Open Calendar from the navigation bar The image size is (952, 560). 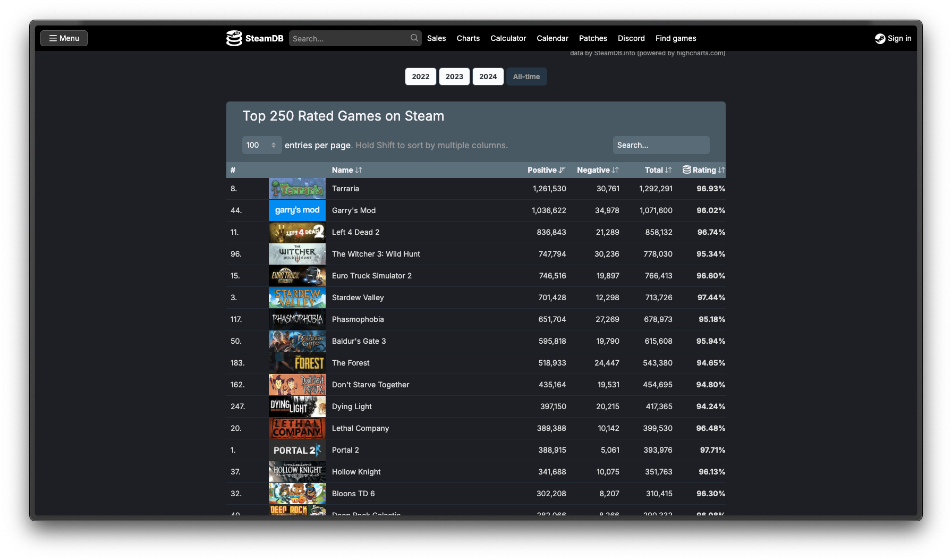coord(552,38)
